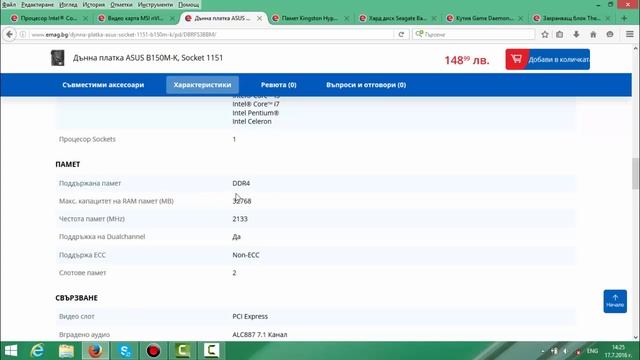Open the Редактиране menu

click(37, 5)
